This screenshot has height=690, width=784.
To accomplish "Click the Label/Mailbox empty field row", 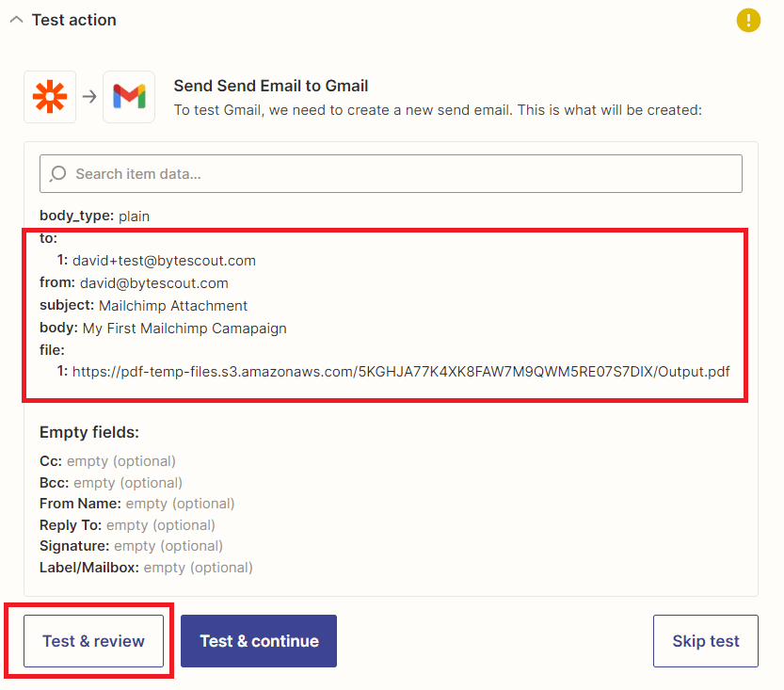I will click(x=146, y=568).
